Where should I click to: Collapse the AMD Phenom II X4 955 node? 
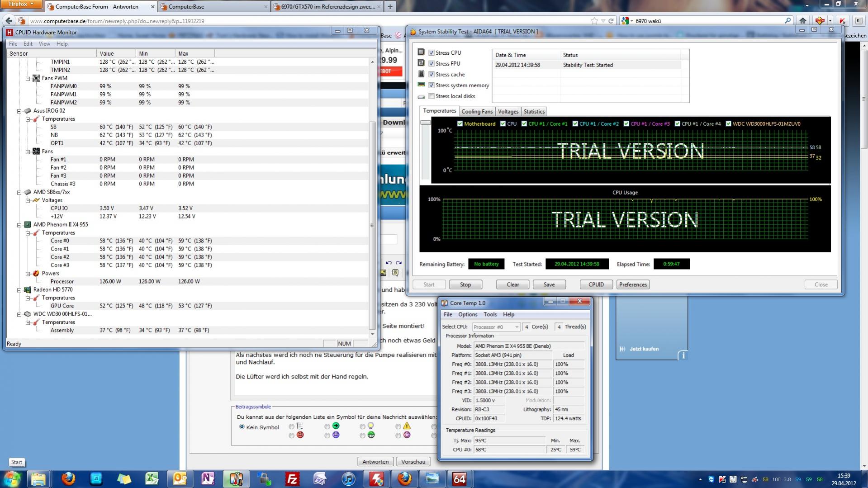(19, 225)
